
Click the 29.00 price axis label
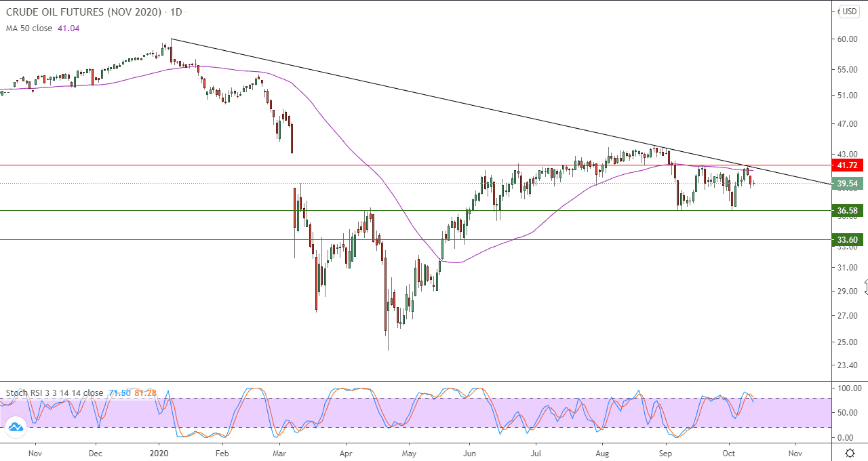[848, 291]
